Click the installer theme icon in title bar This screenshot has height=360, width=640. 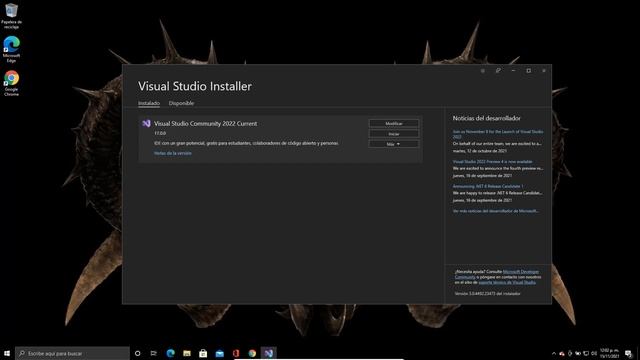(x=482, y=71)
